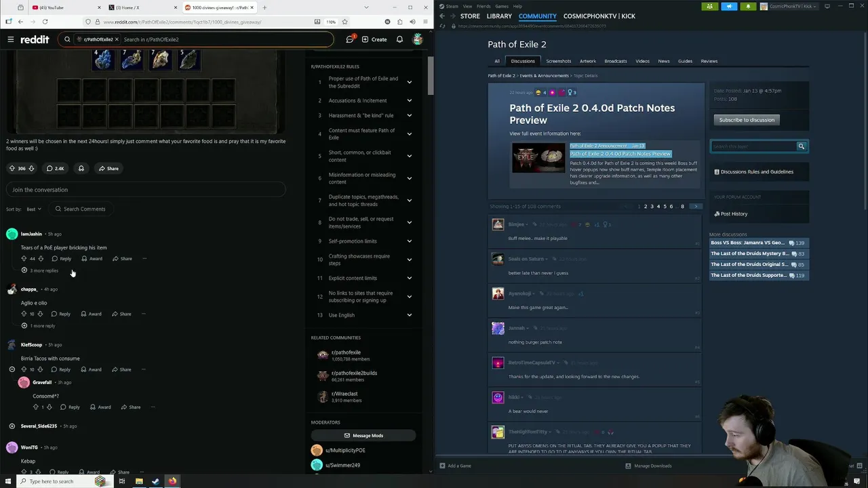Message the subreddit moderators
868x488 pixels.
tap(363, 435)
